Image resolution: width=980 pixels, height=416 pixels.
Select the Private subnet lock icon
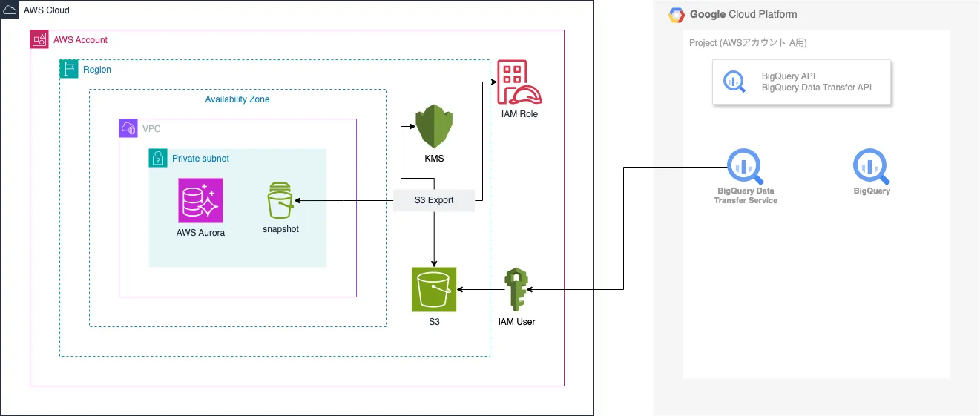coord(157,158)
